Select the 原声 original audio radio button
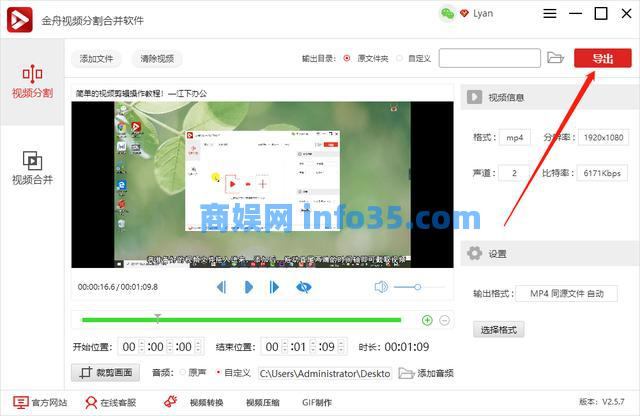 coord(182,373)
